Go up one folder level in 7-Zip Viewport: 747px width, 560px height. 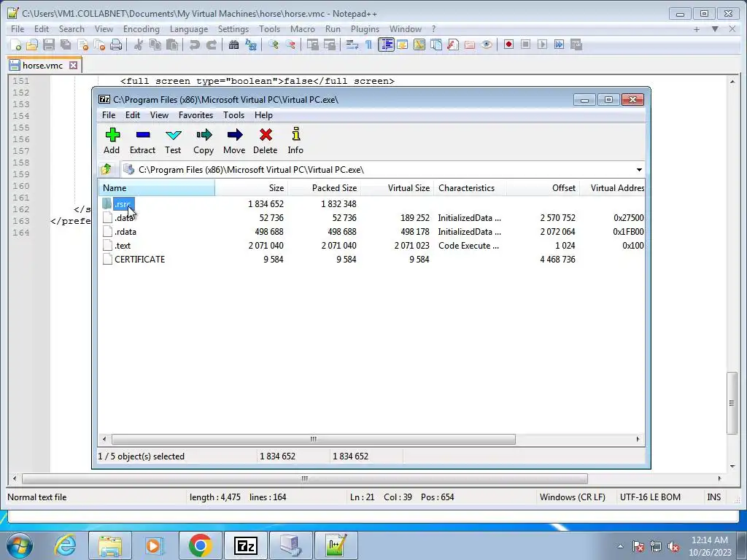(107, 169)
